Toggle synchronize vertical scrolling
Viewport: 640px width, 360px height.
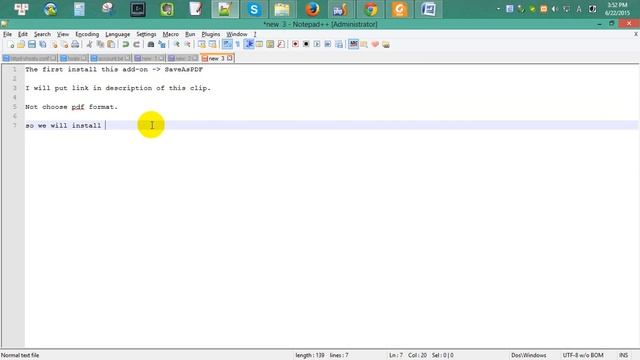point(202,44)
